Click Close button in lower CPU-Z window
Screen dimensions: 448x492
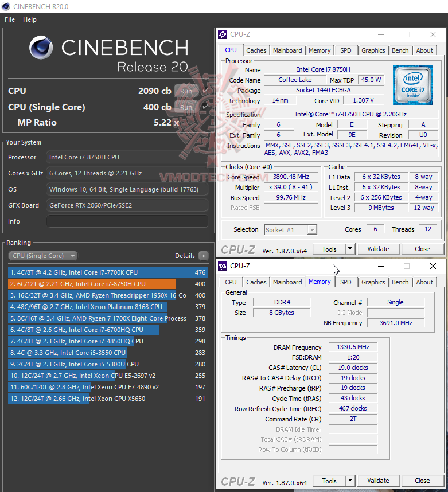[422, 481]
